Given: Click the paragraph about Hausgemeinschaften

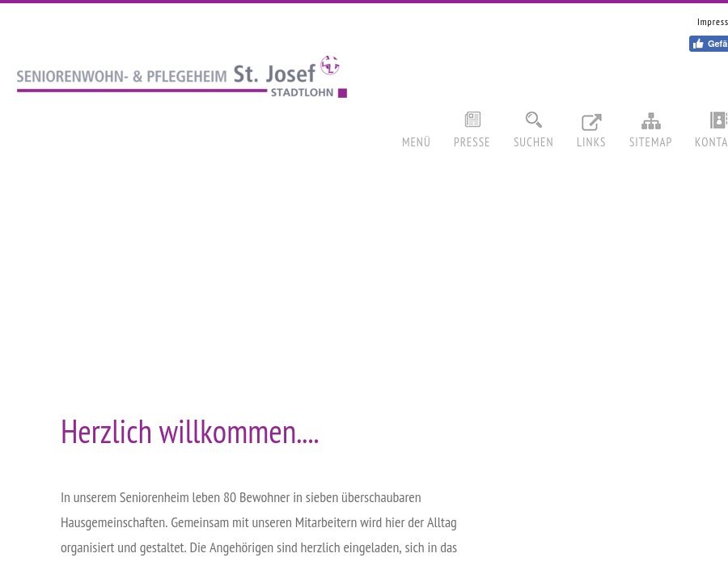Looking at the screenshot, I should pyautogui.click(x=259, y=522).
